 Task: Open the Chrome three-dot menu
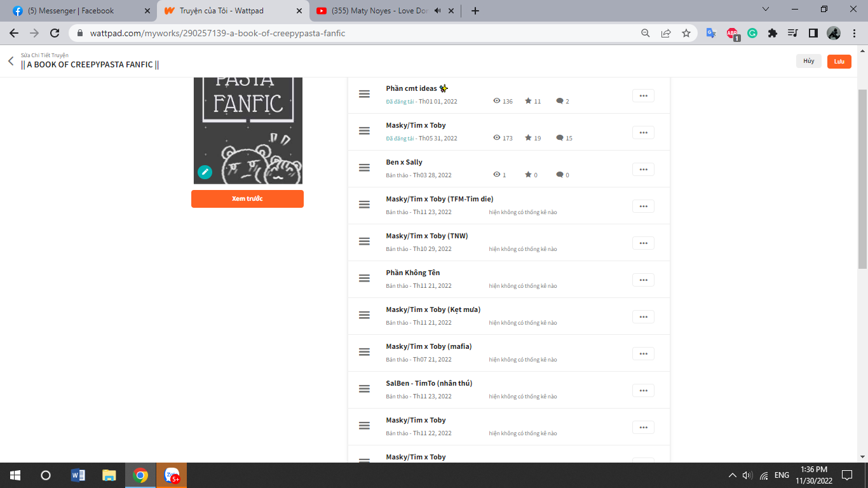coord(853,33)
